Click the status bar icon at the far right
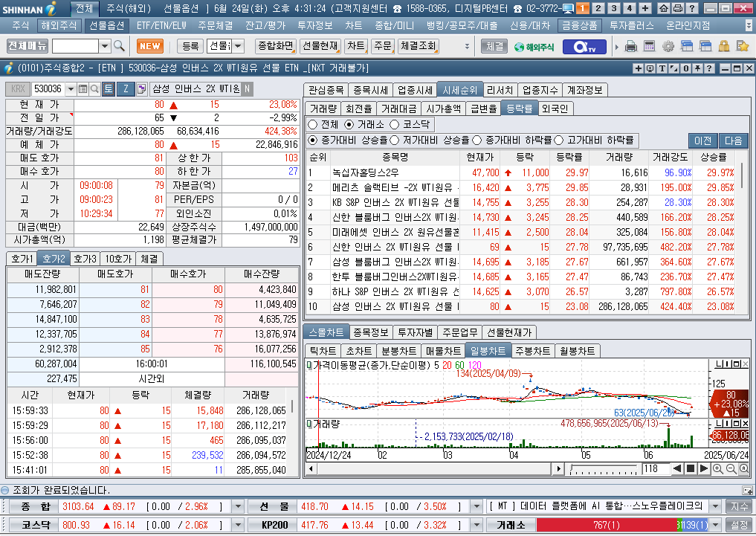The image size is (756, 536). tap(747, 490)
